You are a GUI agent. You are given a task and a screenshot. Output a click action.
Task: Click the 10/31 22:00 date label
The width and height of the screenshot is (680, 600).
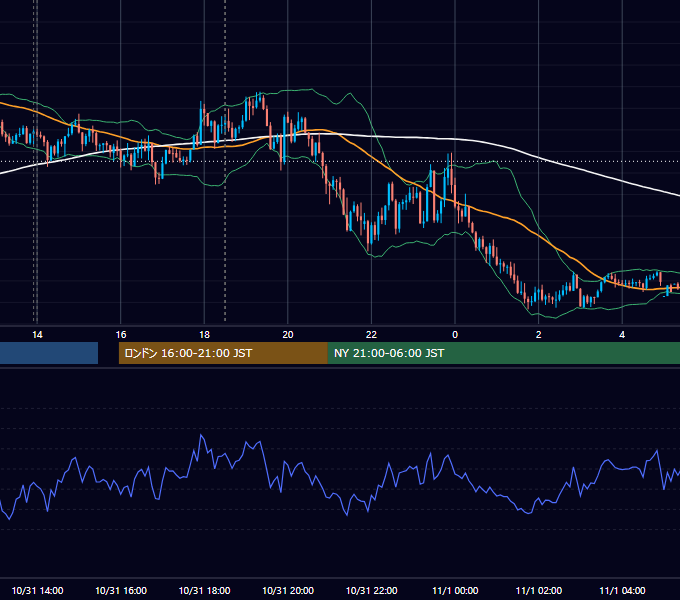[371, 590]
